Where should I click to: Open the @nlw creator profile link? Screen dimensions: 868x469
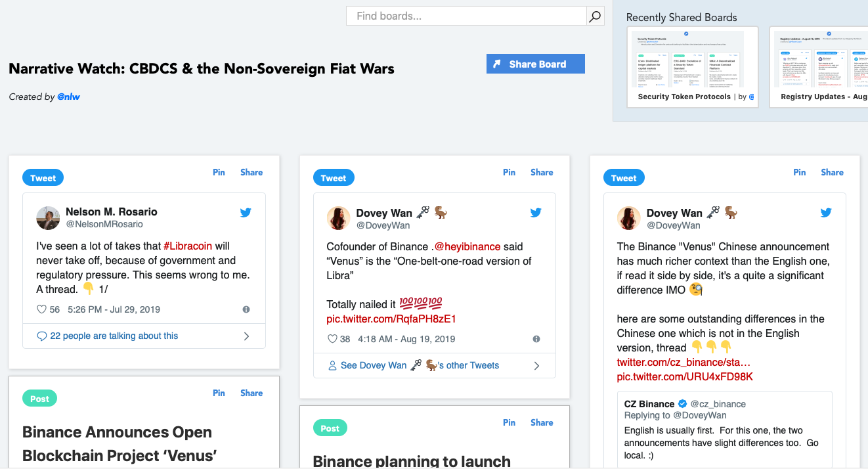(68, 97)
